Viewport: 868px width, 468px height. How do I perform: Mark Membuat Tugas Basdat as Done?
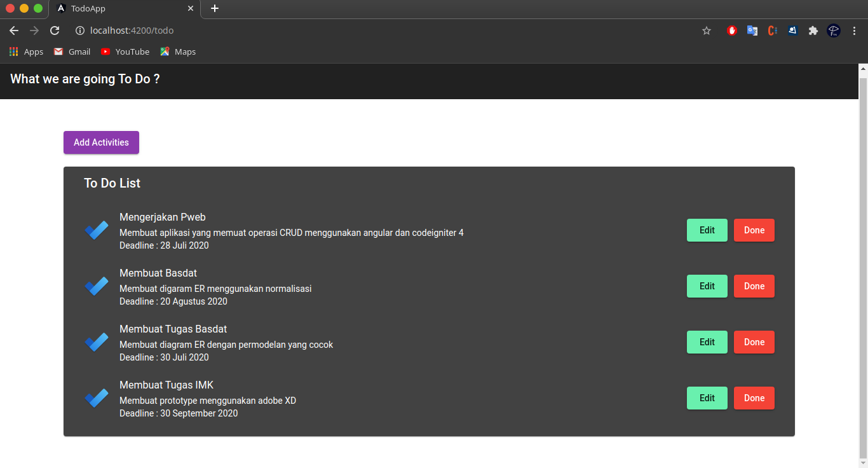tap(754, 342)
